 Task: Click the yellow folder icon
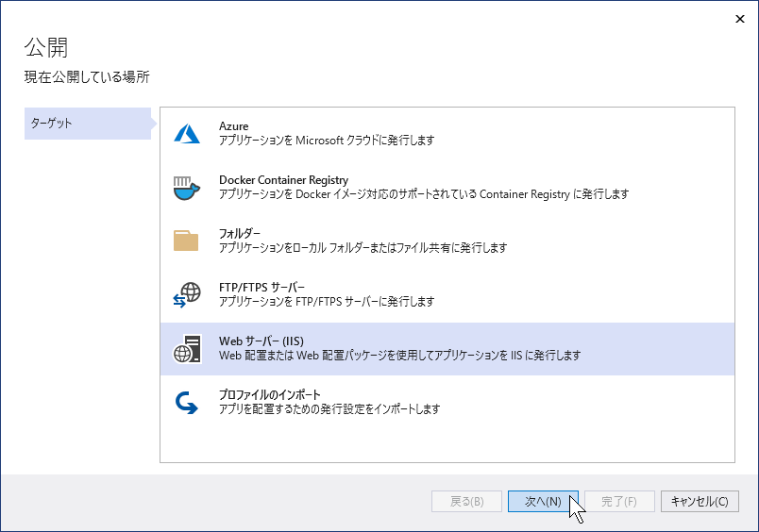point(186,241)
